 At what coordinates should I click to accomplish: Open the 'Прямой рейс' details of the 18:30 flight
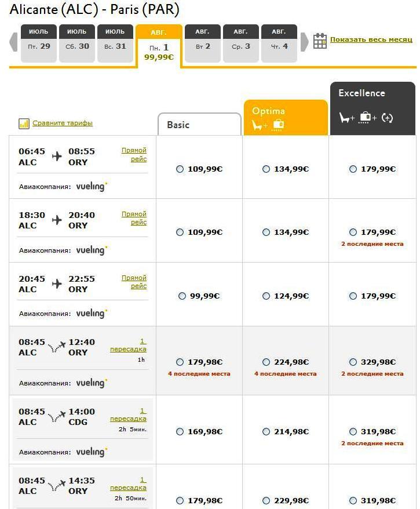coord(134,218)
